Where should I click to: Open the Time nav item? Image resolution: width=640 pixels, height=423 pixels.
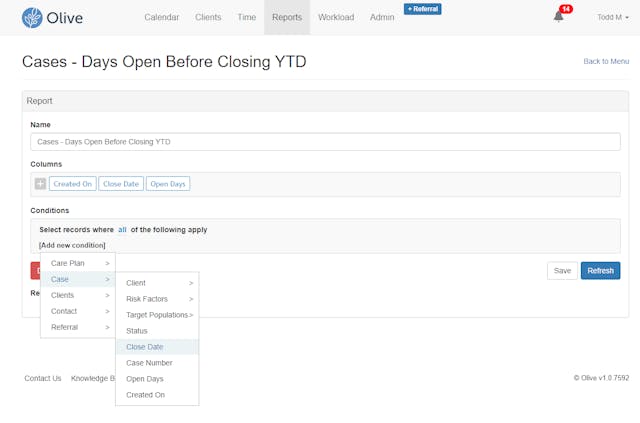[247, 17]
